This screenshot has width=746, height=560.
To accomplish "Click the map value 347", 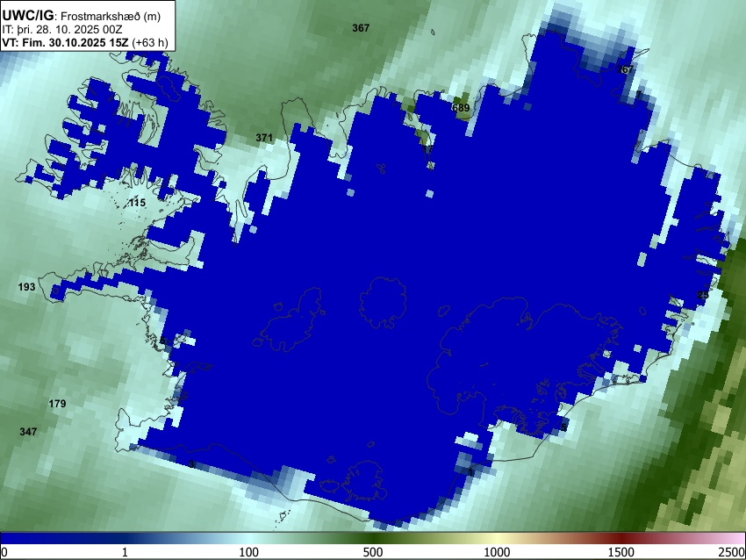I will (28, 432).
